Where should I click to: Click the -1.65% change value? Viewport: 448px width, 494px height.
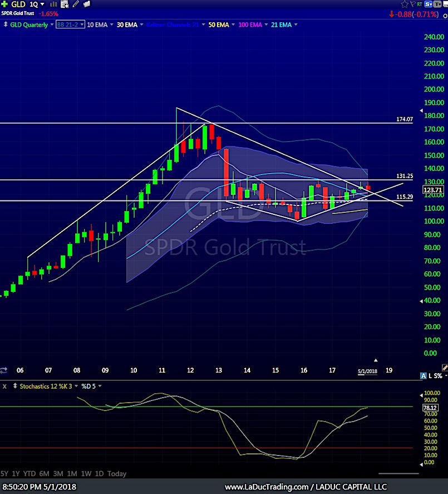48,13
